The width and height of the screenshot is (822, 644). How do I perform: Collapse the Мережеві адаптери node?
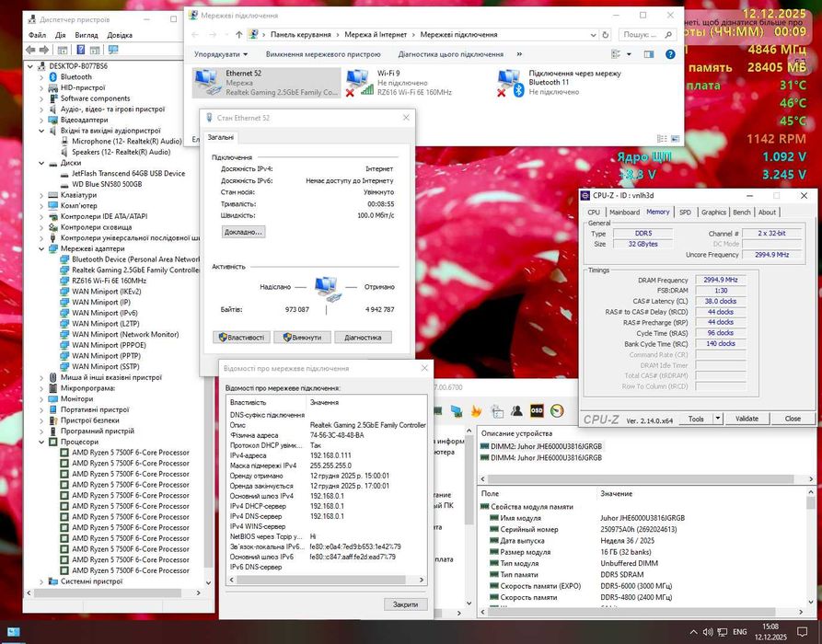tap(41, 249)
